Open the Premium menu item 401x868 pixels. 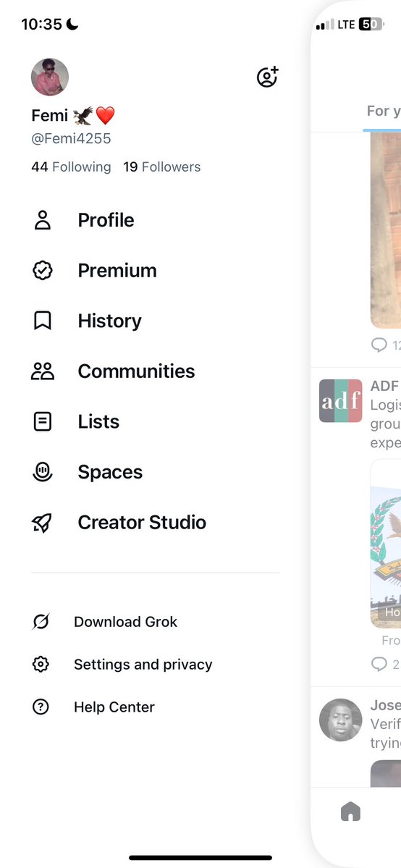(117, 270)
